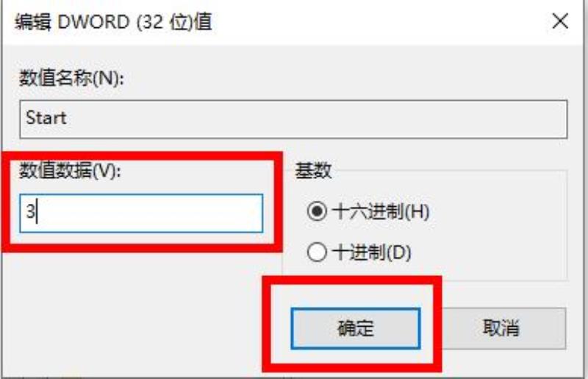This screenshot has height=379, width=588.
Task: Select the 十六进制(H) radio button circle
Action: [x=317, y=211]
